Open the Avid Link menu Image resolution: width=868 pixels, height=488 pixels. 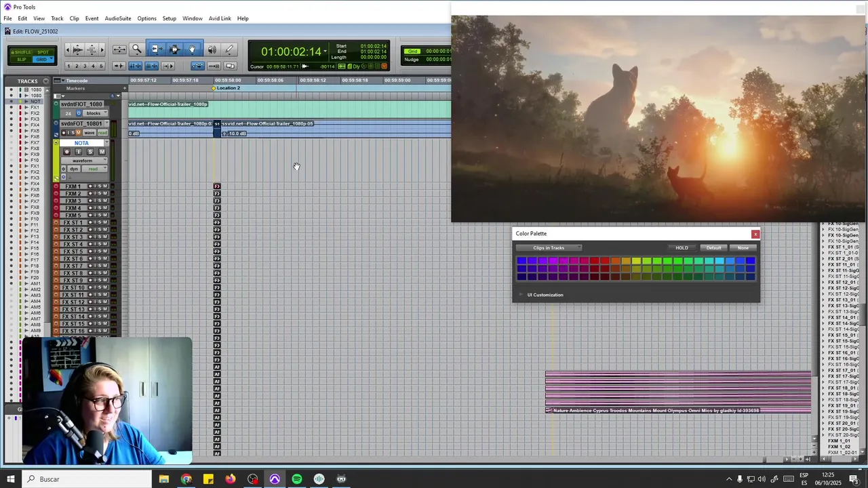point(220,18)
